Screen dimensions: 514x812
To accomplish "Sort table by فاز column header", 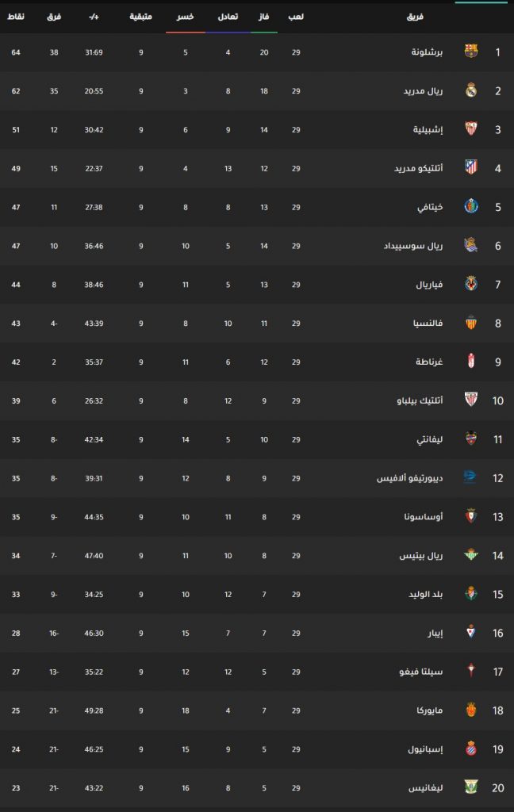I will pos(265,17).
